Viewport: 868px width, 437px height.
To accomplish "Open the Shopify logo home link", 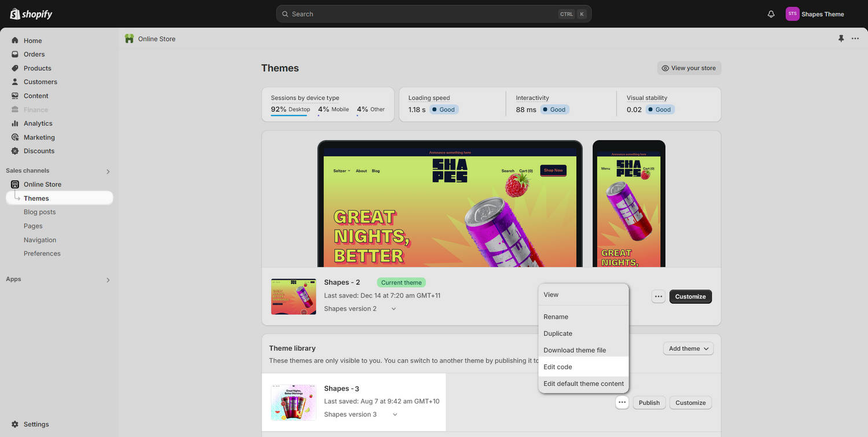I will coord(31,14).
